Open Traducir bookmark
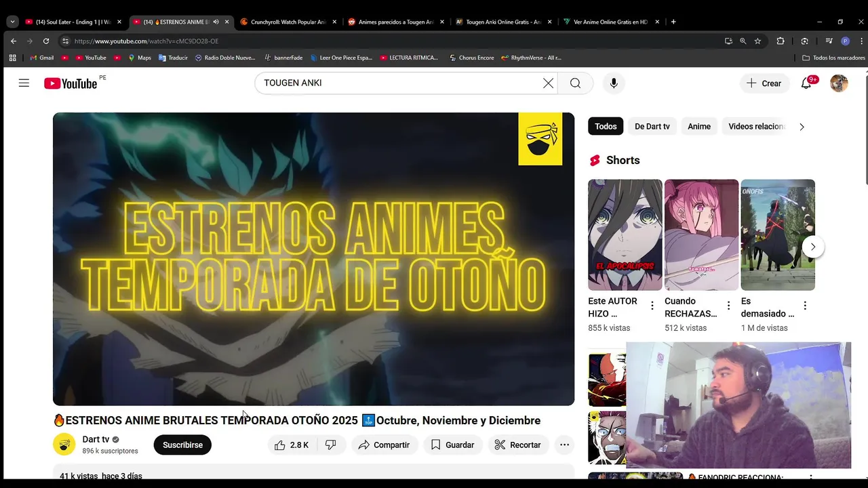The height and width of the screenshot is (488, 868). coord(173,58)
